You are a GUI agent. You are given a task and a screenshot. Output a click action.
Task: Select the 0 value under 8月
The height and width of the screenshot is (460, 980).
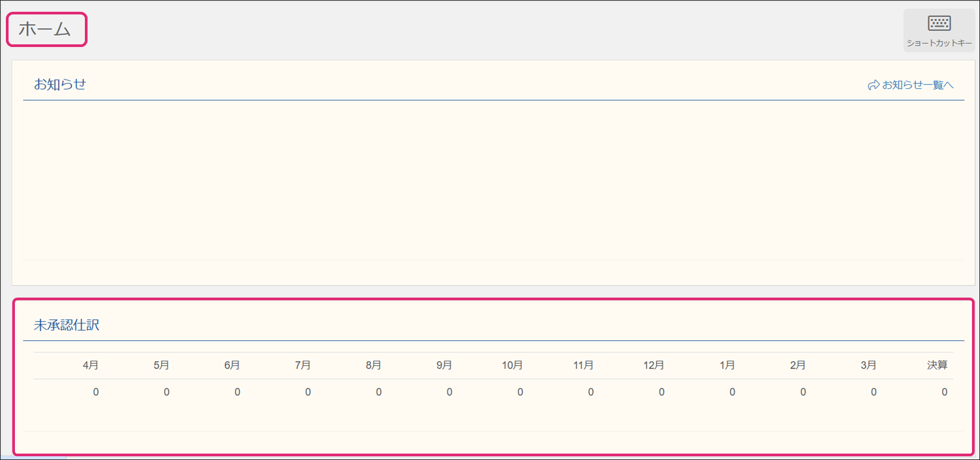click(x=379, y=392)
